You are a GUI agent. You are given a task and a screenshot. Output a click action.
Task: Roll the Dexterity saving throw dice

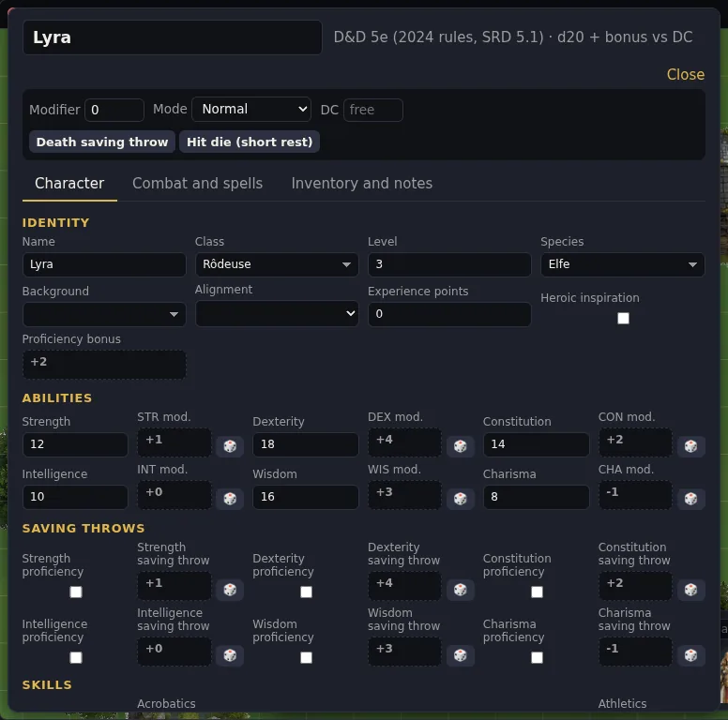pyautogui.click(x=460, y=589)
